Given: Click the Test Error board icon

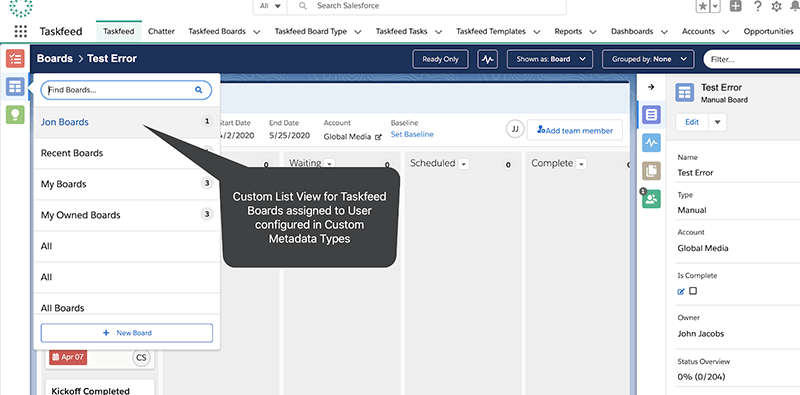Looking at the screenshot, I should click(x=685, y=93).
